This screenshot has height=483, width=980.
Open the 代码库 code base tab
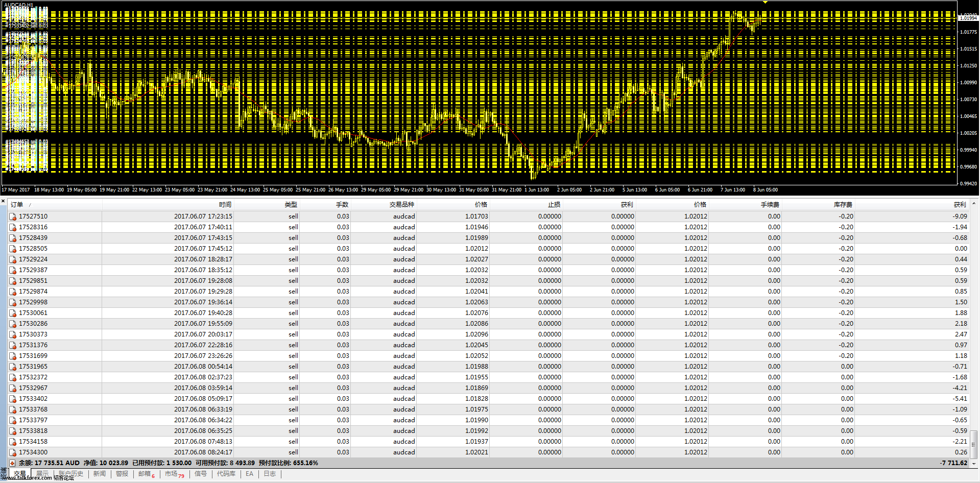coord(226,474)
